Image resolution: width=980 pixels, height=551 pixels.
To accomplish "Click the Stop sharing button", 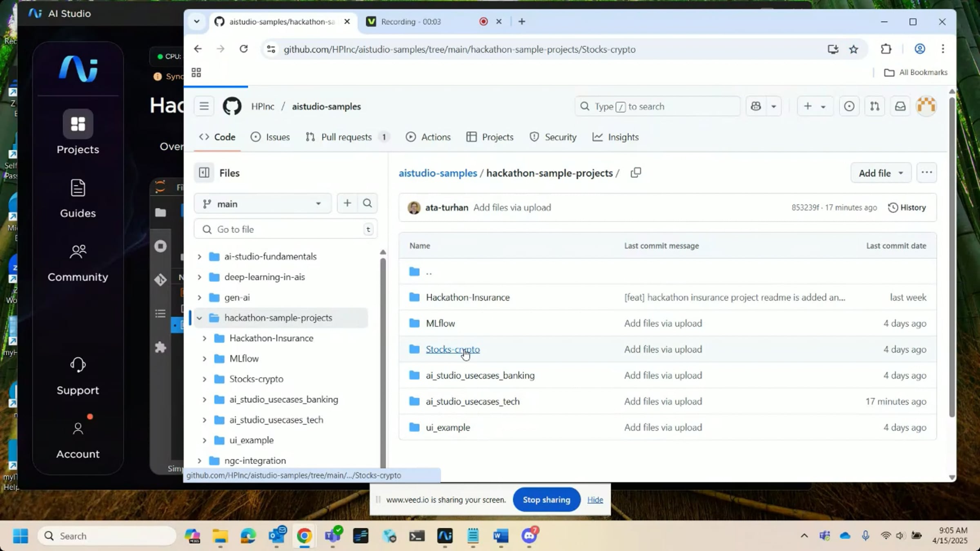I will (x=546, y=500).
